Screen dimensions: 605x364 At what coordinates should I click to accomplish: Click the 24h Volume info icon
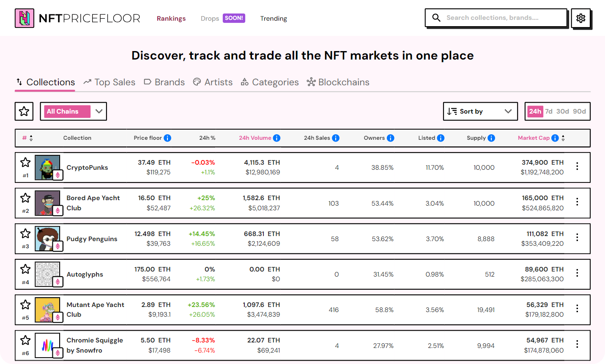pos(276,138)
